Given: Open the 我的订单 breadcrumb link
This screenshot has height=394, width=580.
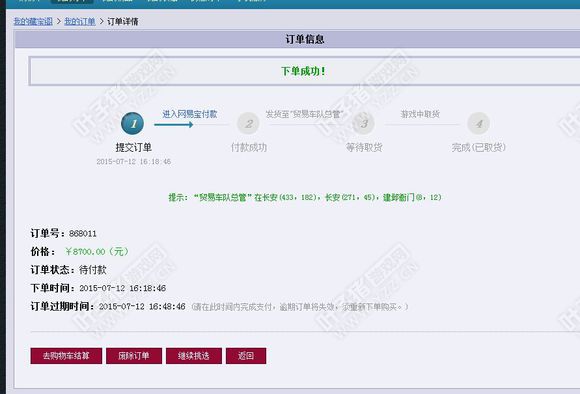Looking at the screenshot, I should click(80, 21).
